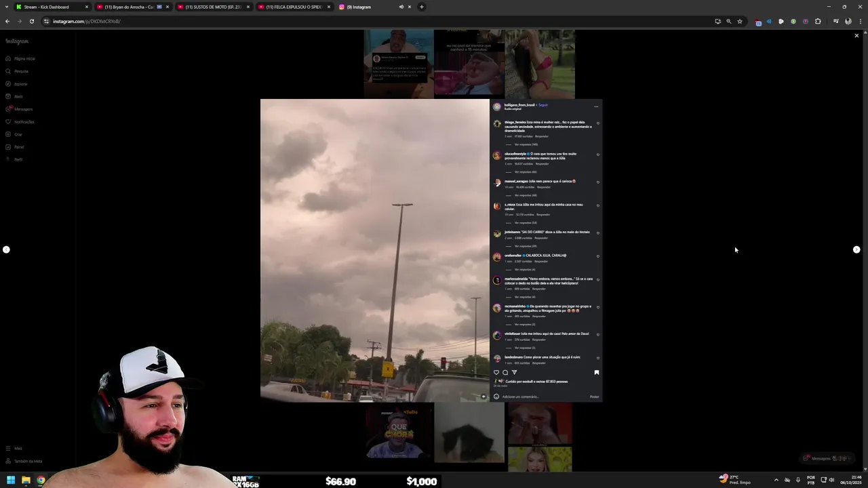Viewport: 868px width, 488px height.
Task: Open Mensagens in the sidebar
Action: click(x=19, y=109)
